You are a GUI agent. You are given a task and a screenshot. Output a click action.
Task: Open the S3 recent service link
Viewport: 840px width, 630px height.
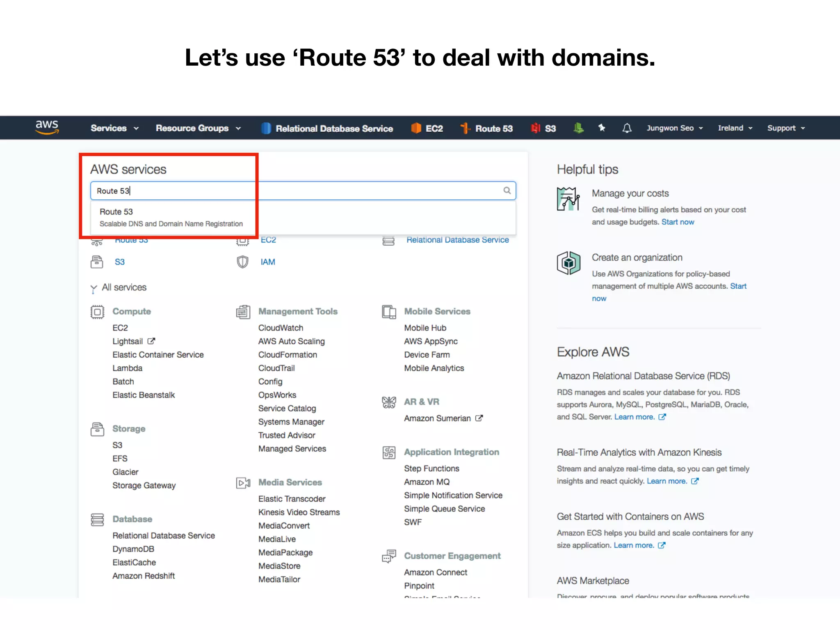tap(120, 262)
